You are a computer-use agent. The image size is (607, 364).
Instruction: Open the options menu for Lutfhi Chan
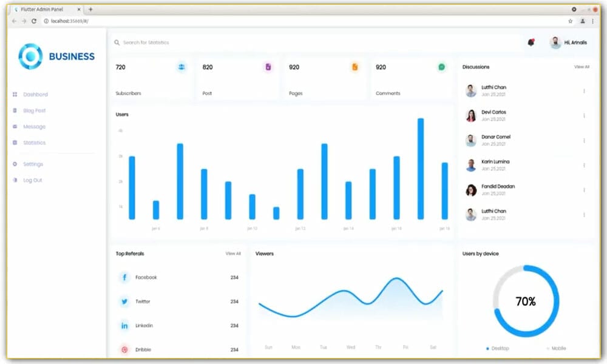(x=583, y=89)
